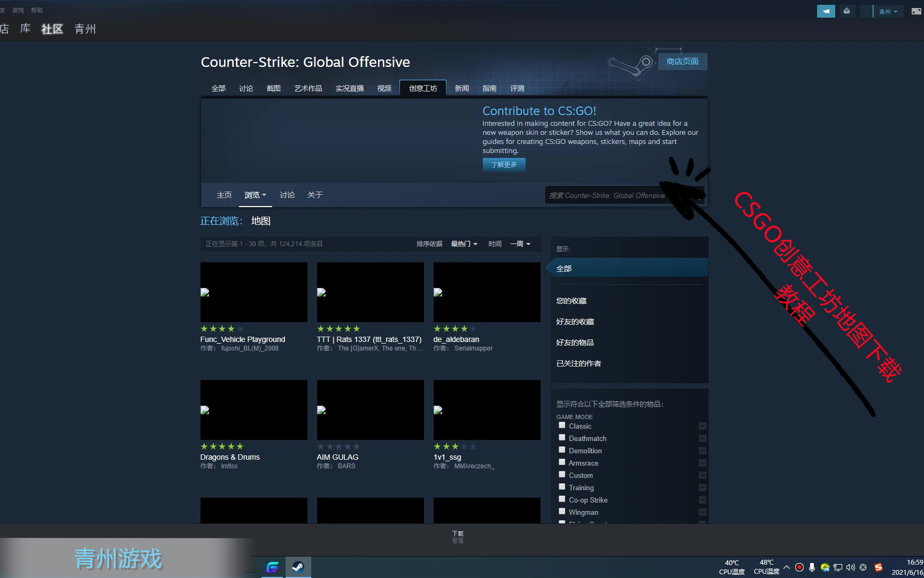
Task: Open the 新闻 news tab
Action: pos(461,88)
